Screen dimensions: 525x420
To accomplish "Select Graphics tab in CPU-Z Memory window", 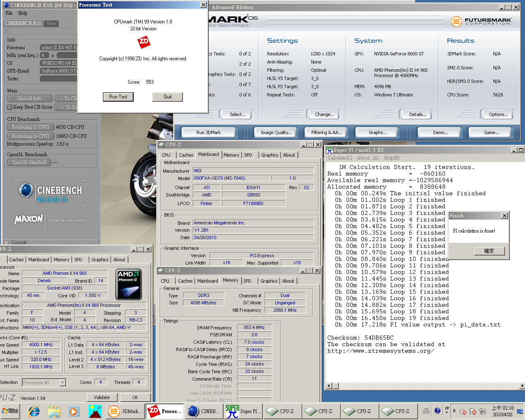I will 269,281.
